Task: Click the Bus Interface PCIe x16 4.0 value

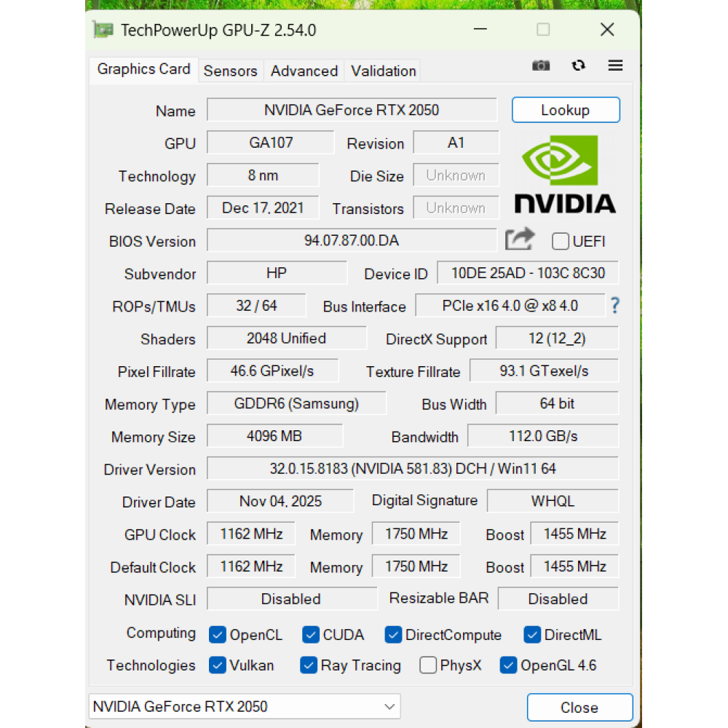Action: tap(510, 306)
